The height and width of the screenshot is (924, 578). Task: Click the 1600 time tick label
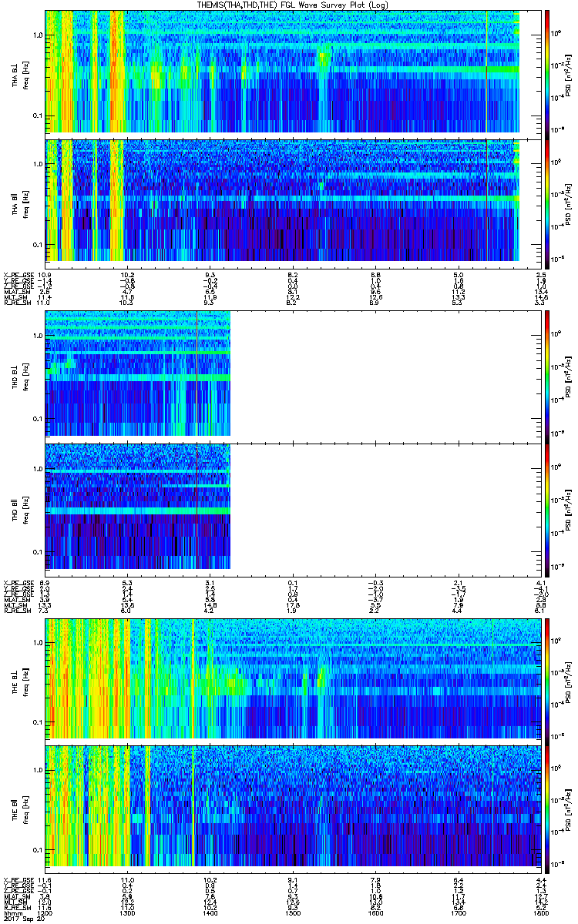tap(375, 913)
